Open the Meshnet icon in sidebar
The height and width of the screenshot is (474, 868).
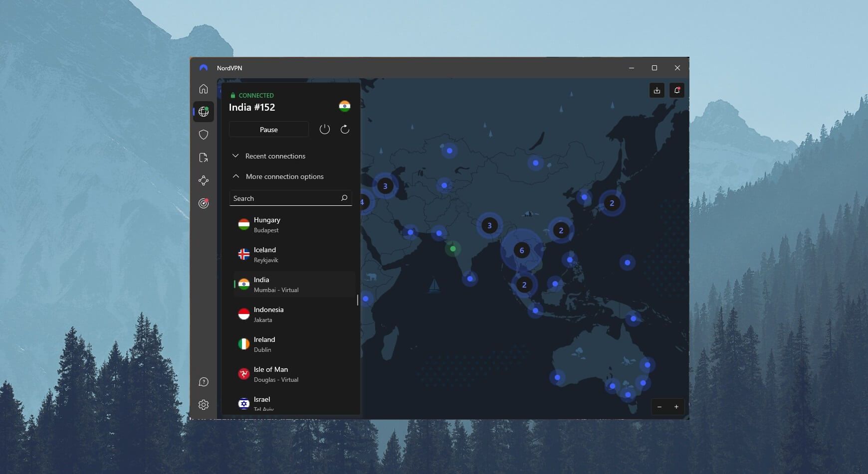point(204,180)
